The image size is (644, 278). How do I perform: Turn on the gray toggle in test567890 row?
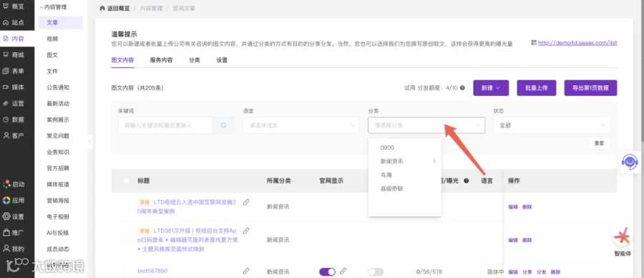[376, 272]
